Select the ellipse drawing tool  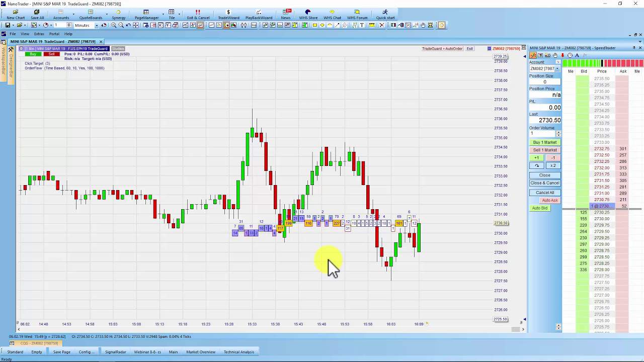pos(322,25)
